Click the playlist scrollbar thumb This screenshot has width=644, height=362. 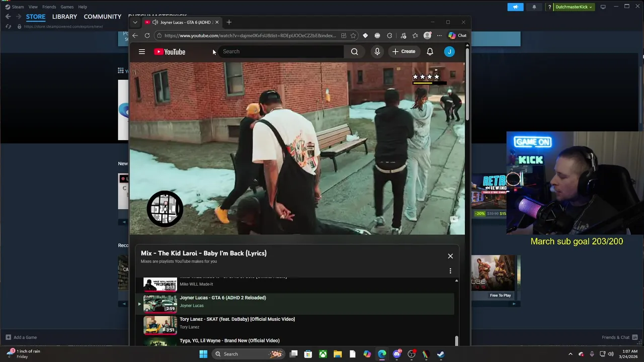coord(456,340)
